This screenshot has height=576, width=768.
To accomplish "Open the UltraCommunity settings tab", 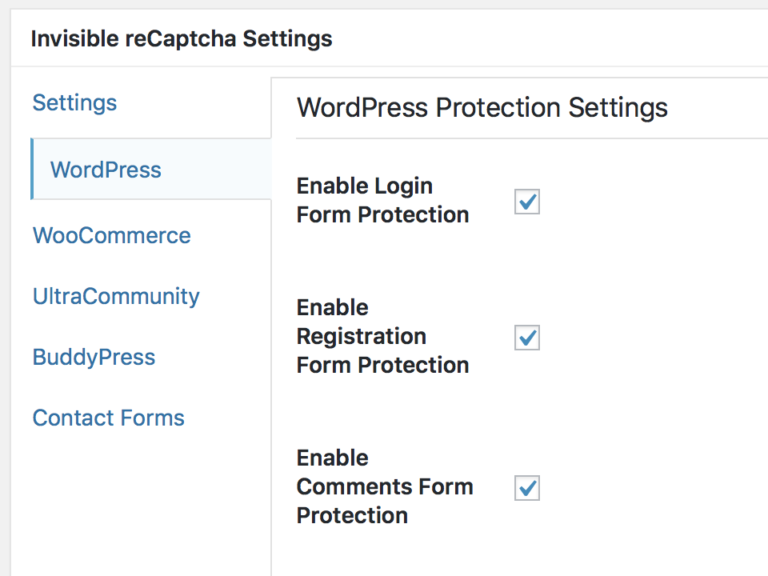I will pos(116,296).
